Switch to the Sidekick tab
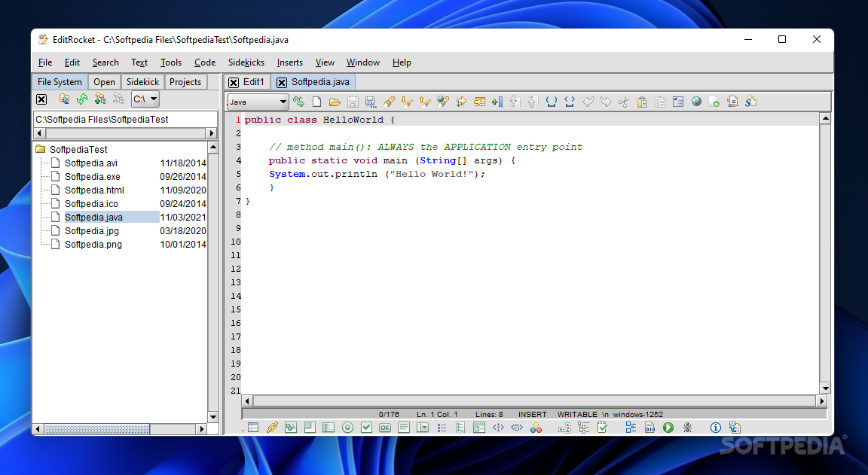Image resolution: width=868 pixels, height=475 pixels. pos(142,82)
